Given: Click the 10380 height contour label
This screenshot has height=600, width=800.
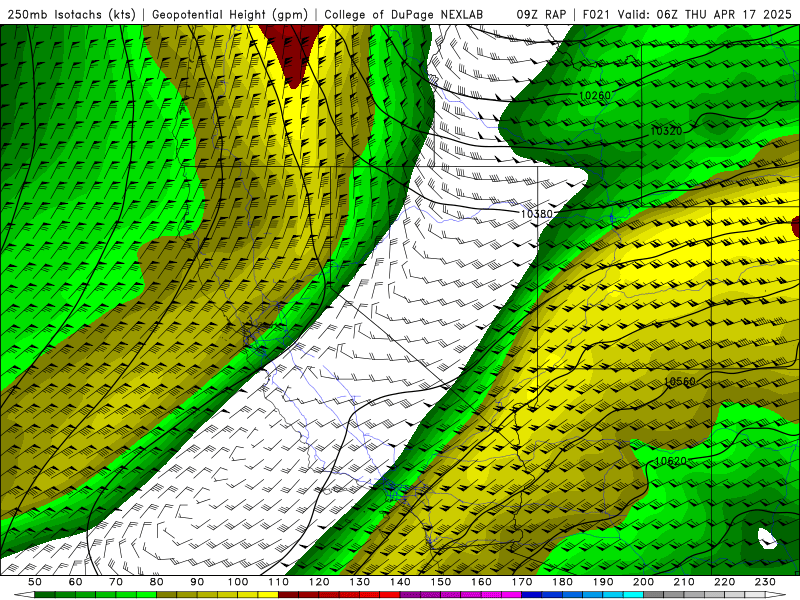Looking at the screenshot, I should click(537, 213).
